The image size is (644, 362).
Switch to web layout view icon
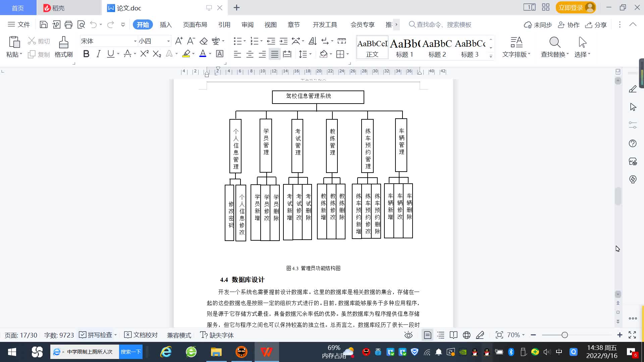tap(467, 335)
